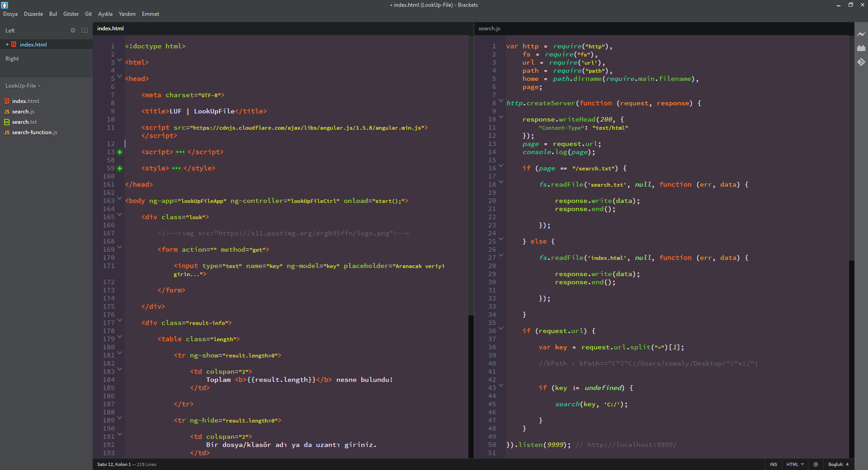Screen dimensions: 868x470
Task: Click the JS icon beside search-function.js
Action: click(x=7, y=132)
